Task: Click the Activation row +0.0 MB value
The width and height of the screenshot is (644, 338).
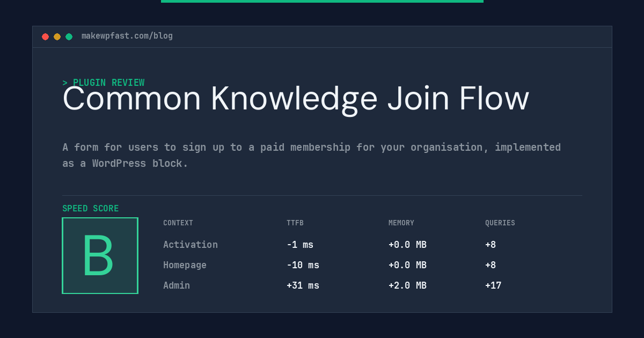Action: (407, 245)
